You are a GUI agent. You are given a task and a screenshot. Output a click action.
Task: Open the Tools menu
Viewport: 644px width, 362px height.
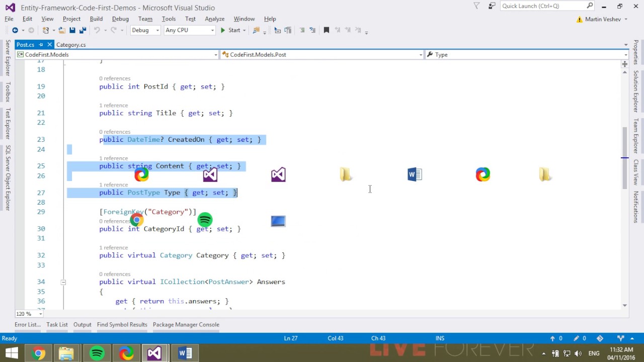pyautogui.click(x=169, y=19)
